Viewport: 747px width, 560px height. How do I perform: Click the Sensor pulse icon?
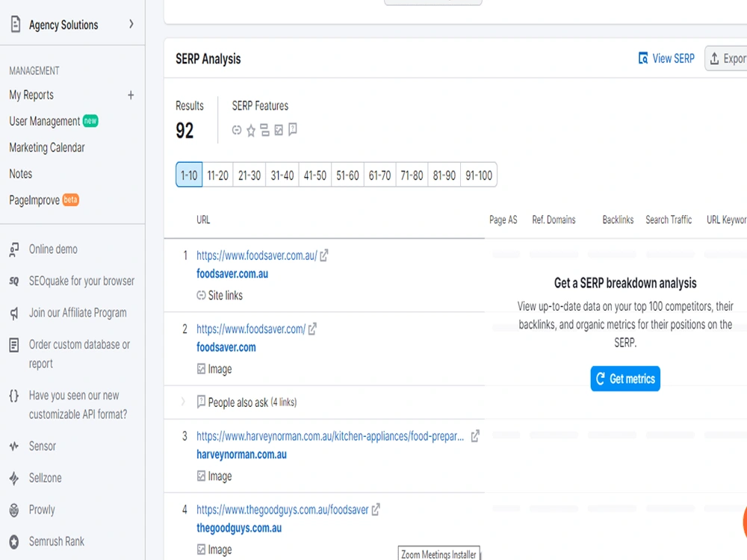(x=14, y=447)
